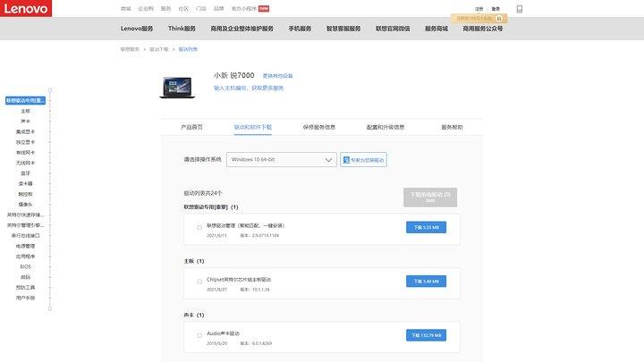The height and width of the screenshot is (362, 644).
Task: Select 用户手册 in the sidebar list
Action: [x=25, y=298]
